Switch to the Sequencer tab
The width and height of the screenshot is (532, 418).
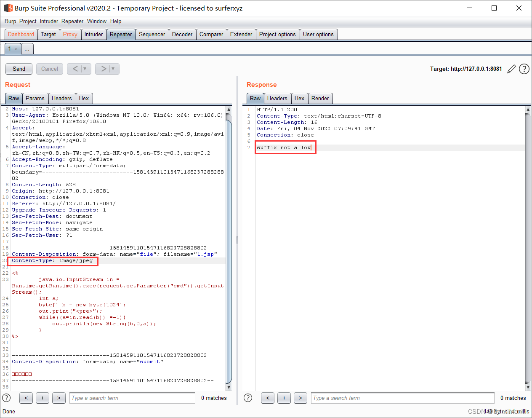[152, 34]
